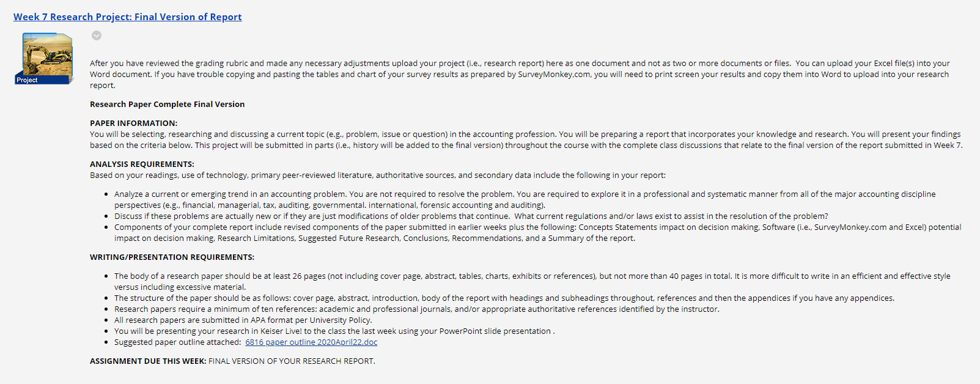Screen dimensions: 980x384
Task: Click the bullet about the 26-page paper body
Action: coord(532,282)
